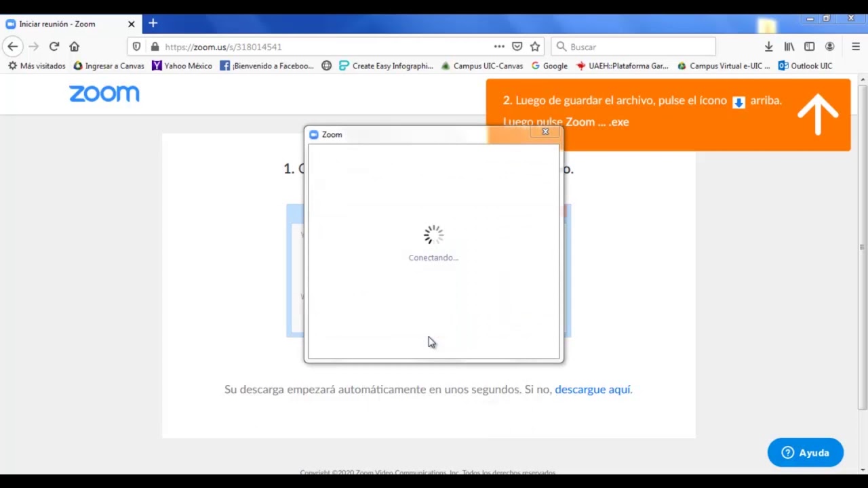Go forward to the next page

coord(33,47)
